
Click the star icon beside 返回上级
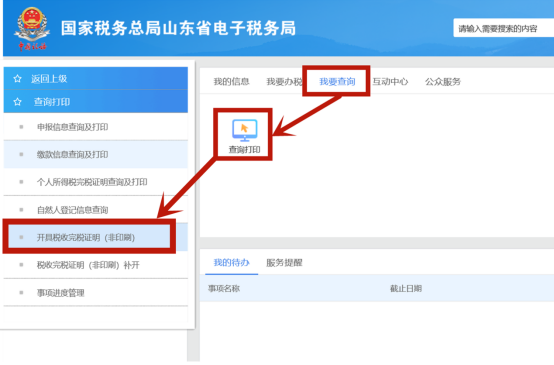tap(17, 78)
